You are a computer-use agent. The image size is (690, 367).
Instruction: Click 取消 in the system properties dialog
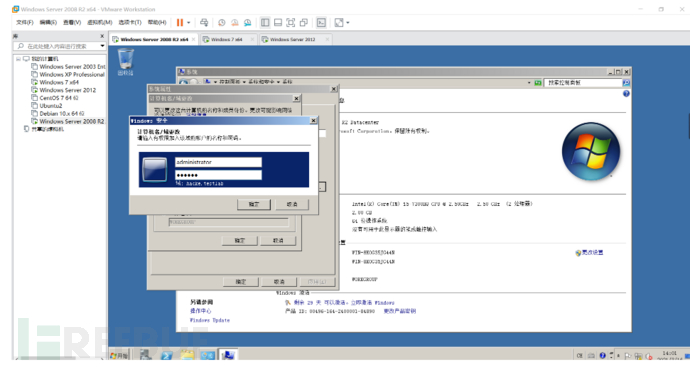pyautogui.click(x=279, y=282)
